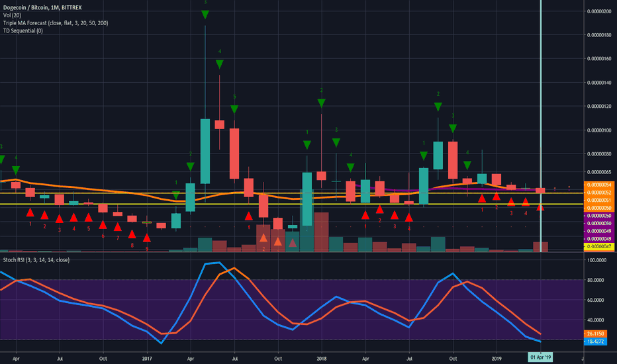Screen dimensions: 617x364
Task: Click the 2017 label on time axis
Action: [x=147, y=359]
